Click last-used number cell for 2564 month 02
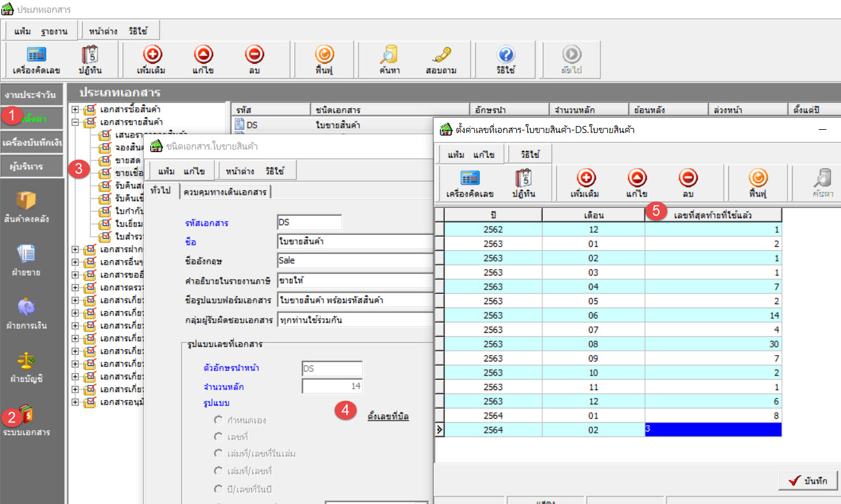Viewport: 841px width, 504px height. tap(713, 430)
